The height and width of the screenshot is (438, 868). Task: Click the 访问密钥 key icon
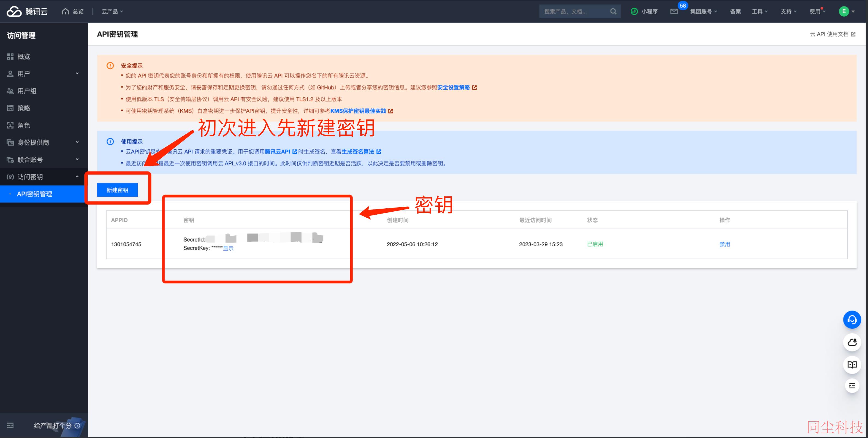(10, 177)
